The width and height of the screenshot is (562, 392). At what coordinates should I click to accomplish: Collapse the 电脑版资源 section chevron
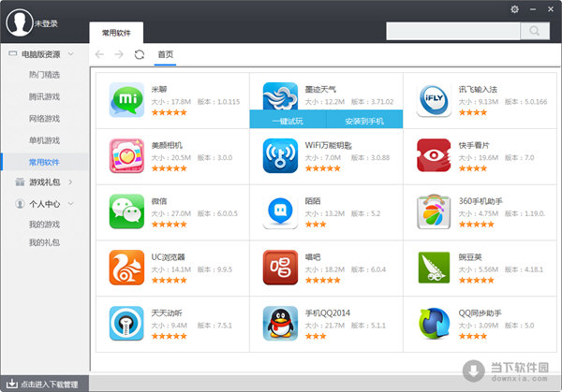coord(70,54)
